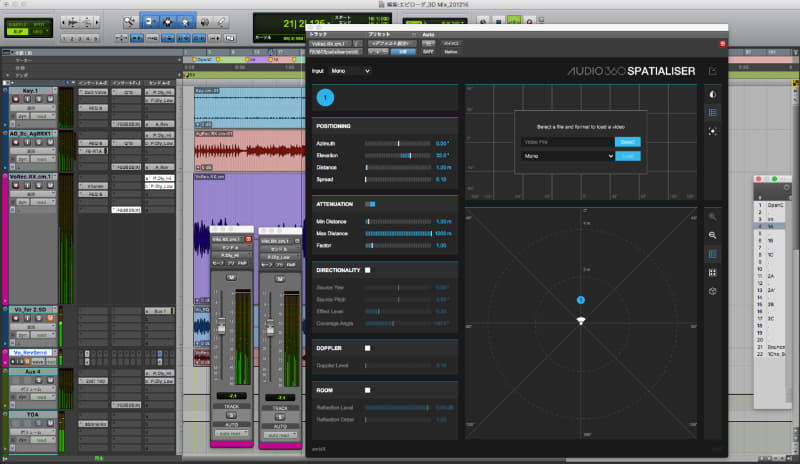Click the blue source 1 circle button

click(326, 97)
